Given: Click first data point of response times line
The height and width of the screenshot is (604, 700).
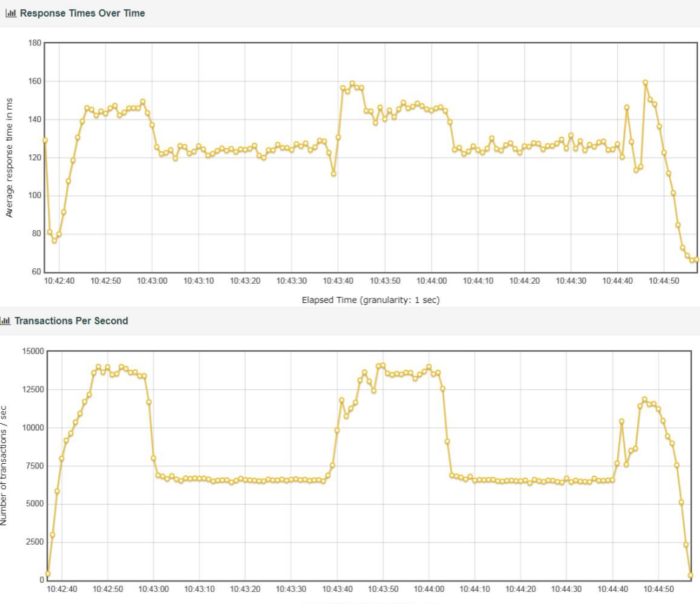Looking at the screenshot, I should [45, 141].
